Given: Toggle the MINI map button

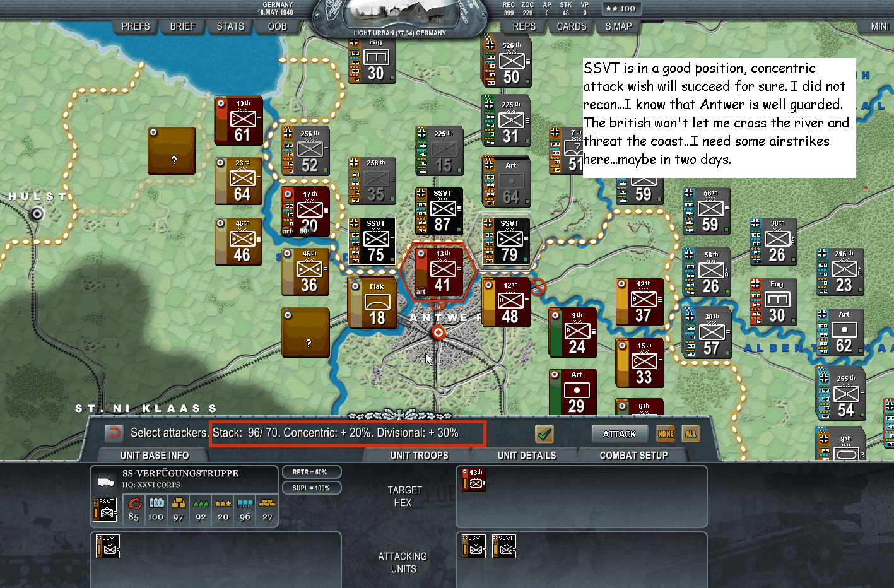Looking at the screenshot, I should [879, 26].
